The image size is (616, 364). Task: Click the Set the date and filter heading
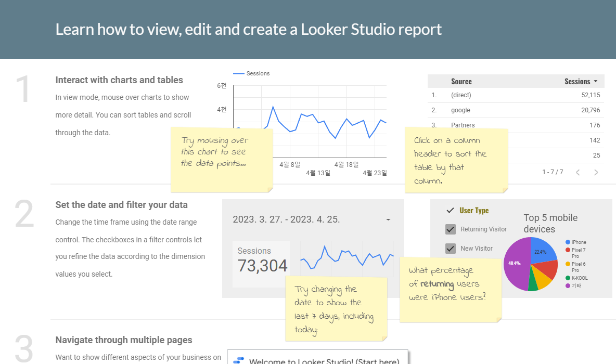pos(121,205)
